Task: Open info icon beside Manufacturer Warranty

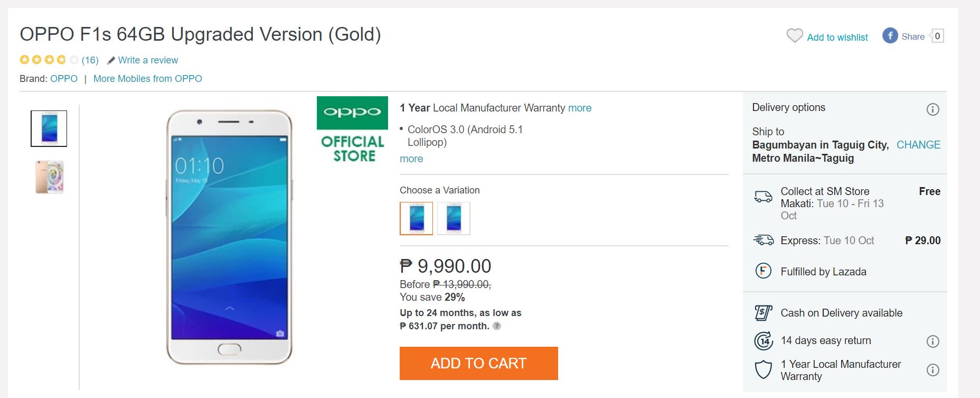Action: click(932, 370)
